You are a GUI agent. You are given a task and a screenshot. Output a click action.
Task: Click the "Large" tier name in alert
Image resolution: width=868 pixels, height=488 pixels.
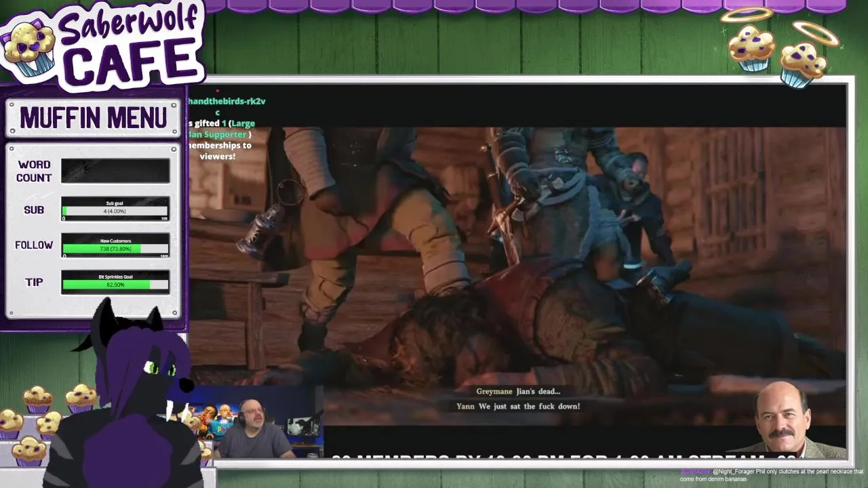[244, 123]
